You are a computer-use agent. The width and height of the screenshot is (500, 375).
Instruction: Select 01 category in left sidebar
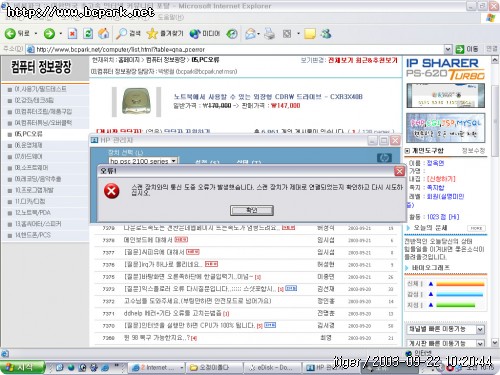click(x=40, y=89)
